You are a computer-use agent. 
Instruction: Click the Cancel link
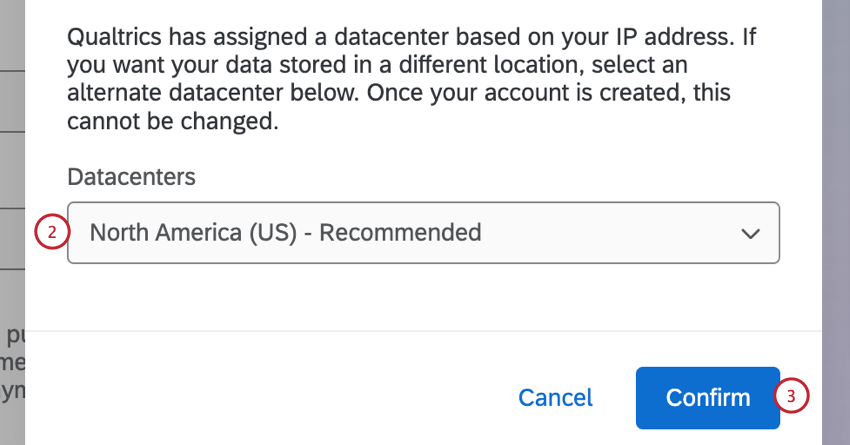point(555,397)
